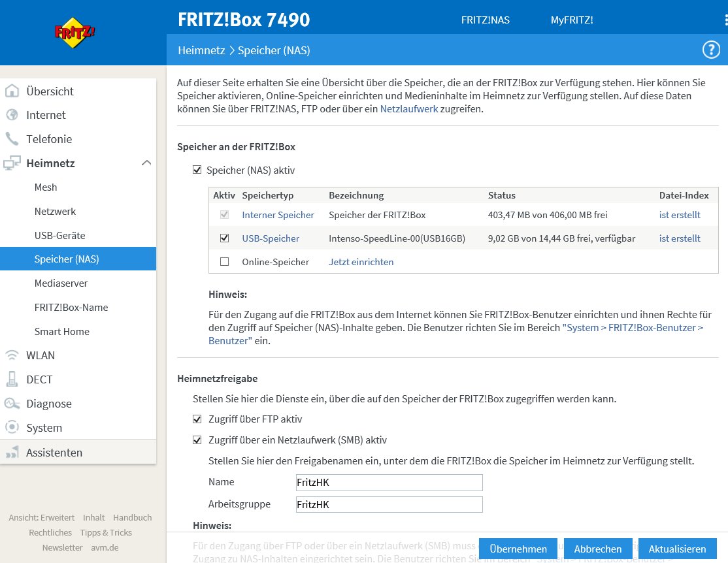The height and width of the screenshot is (563, 728).
Task: Go to Übersicht in the sidebar
Action: click(x=50, y=91)
